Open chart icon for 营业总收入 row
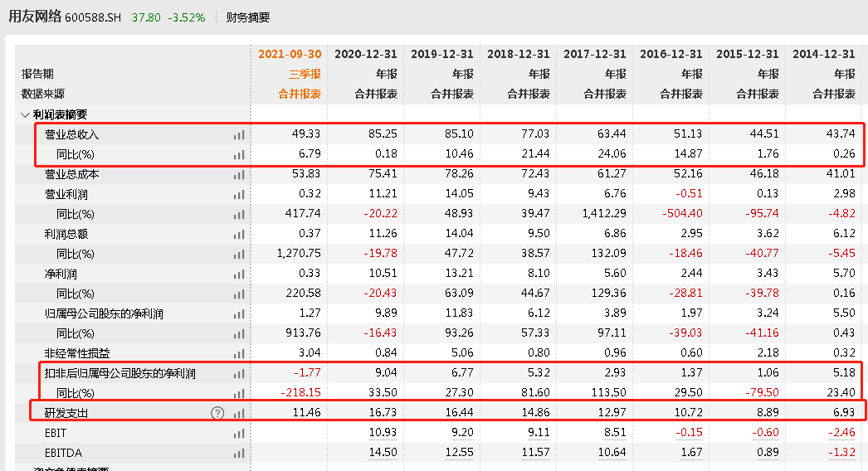 [x=239, y=134]
